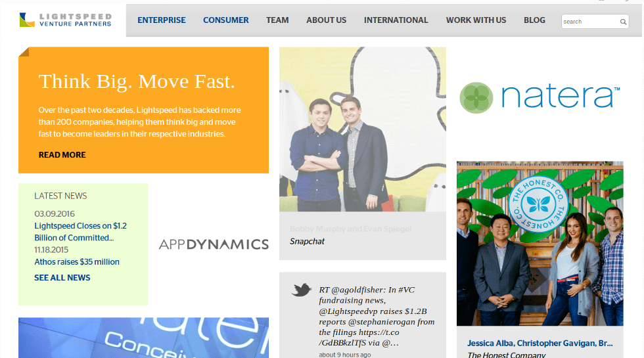Open the Natera logo tile
644x358 pixels.
540,97
